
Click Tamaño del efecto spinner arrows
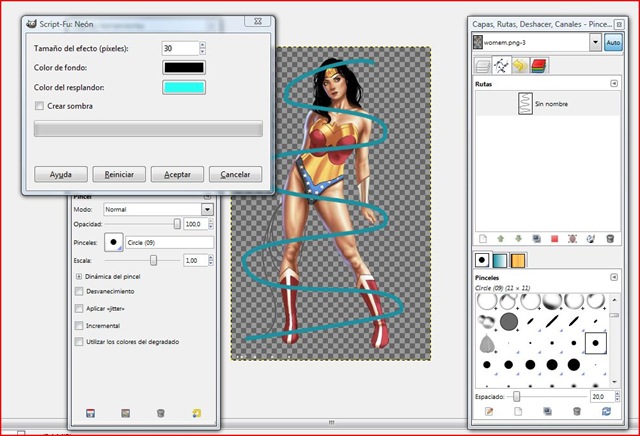pyautogui.click(x=202, y=48)
